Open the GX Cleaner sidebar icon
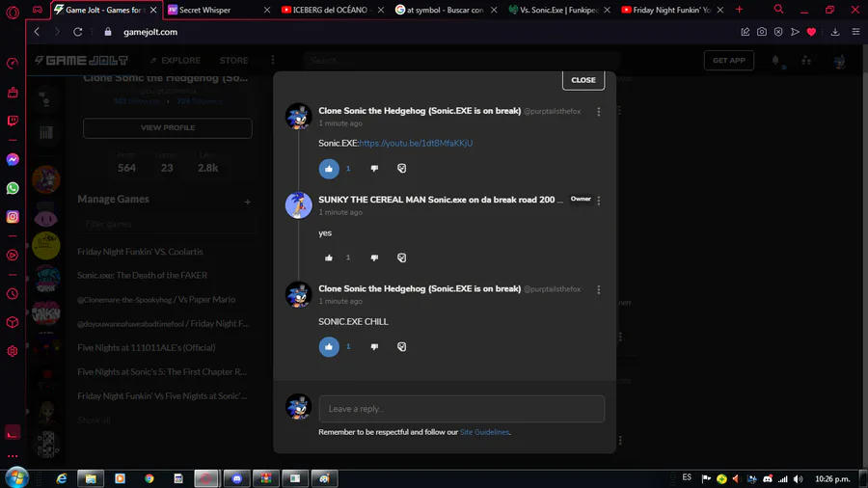The width and height of the screenshot is (868, 488). click(x=13, y=93)
